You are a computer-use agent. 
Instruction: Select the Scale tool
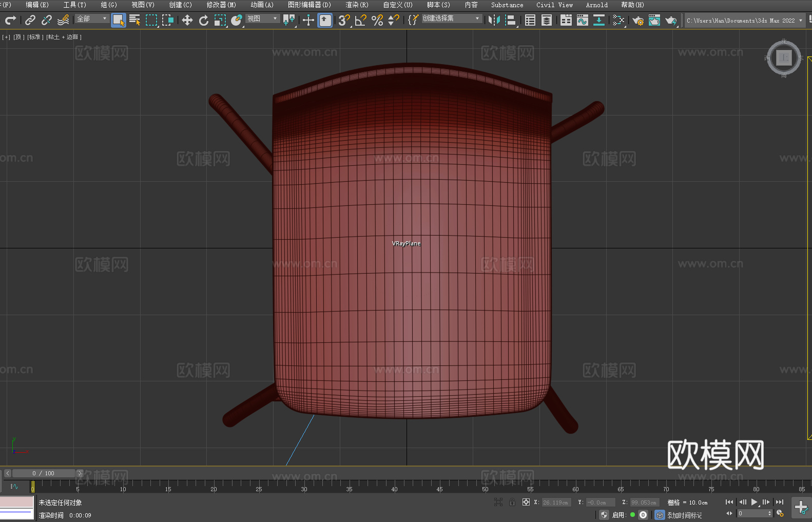(220, 20)
